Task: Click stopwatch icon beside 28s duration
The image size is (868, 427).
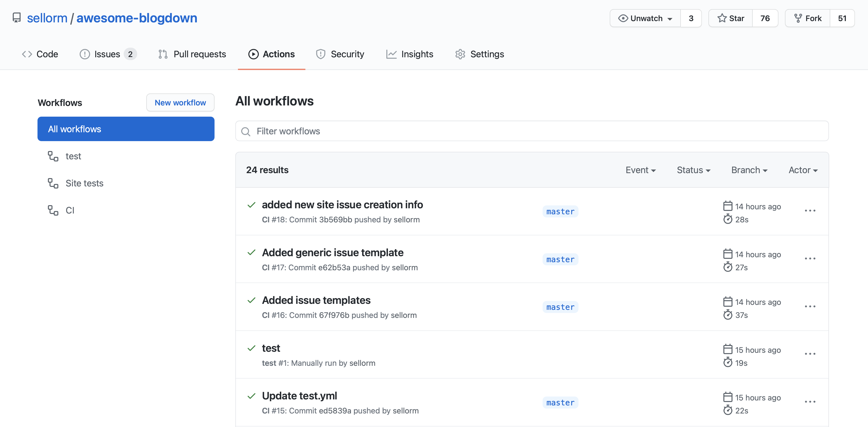Action: tap(728, 219)
